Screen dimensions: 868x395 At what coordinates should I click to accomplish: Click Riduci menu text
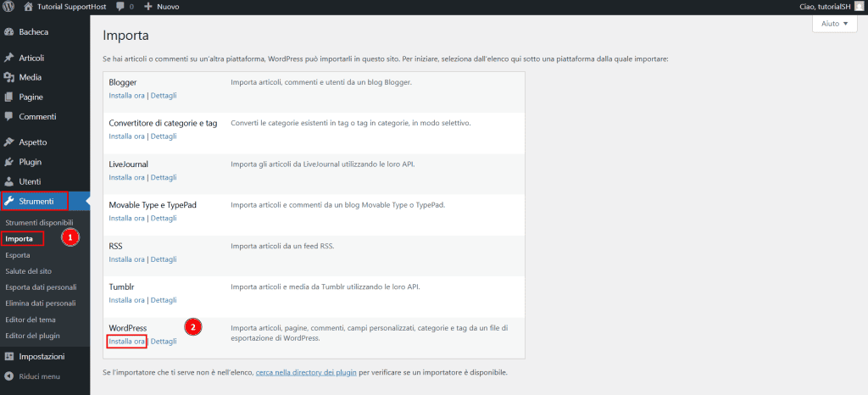(x=39, y=376)
